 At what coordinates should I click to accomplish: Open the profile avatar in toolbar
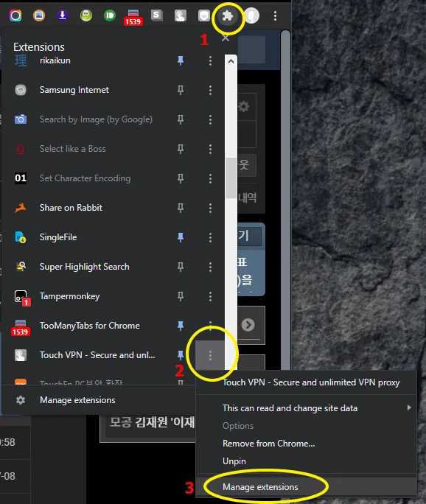pyautogui.click(x=252, y=15)
